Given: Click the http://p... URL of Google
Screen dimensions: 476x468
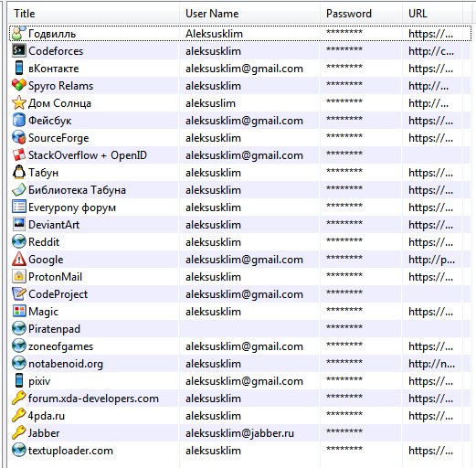Looking at the screenshot, I should pos(431,260).
